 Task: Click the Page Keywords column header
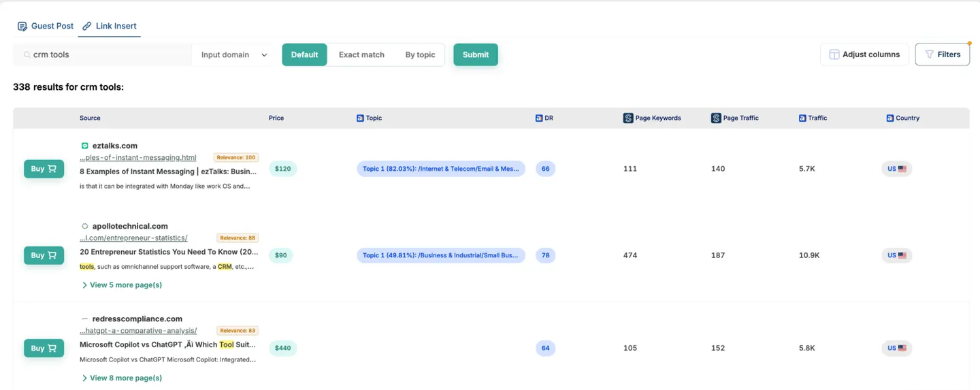point(658,118)
